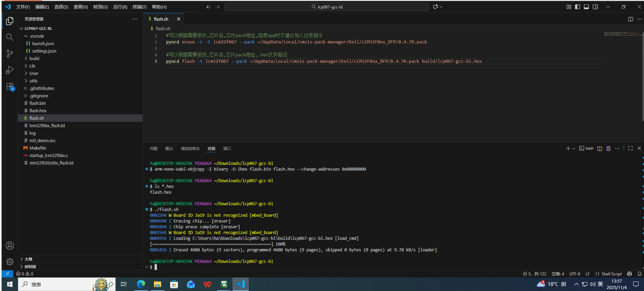Split the editor to the right
Image resolution: width=644 pixels, height=291 pixels.
[630, 19]
